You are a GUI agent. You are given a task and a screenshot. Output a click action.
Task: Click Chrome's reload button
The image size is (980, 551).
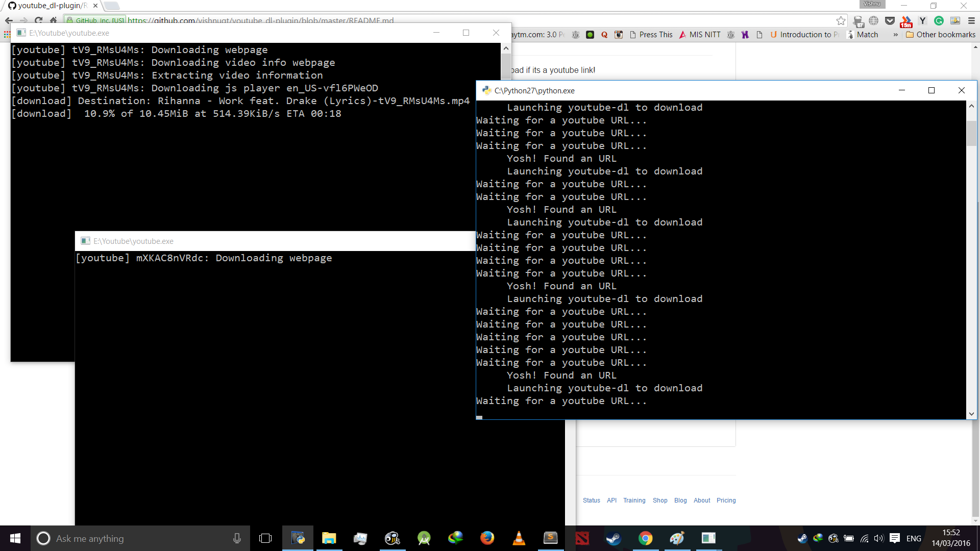(38, 20)
